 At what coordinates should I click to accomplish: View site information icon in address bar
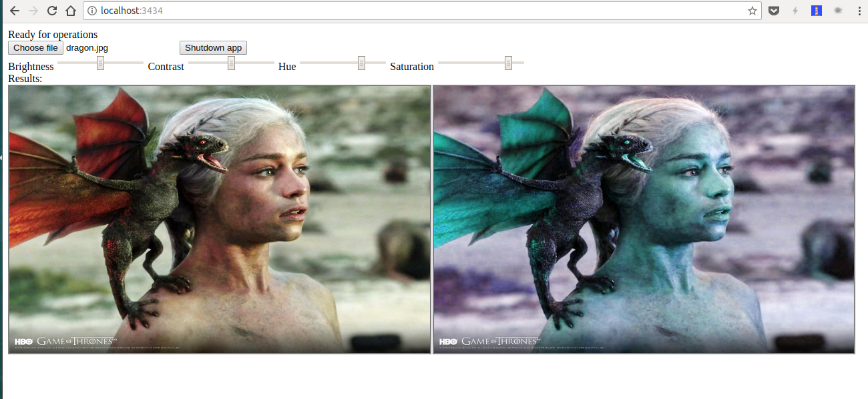(92, 11)
